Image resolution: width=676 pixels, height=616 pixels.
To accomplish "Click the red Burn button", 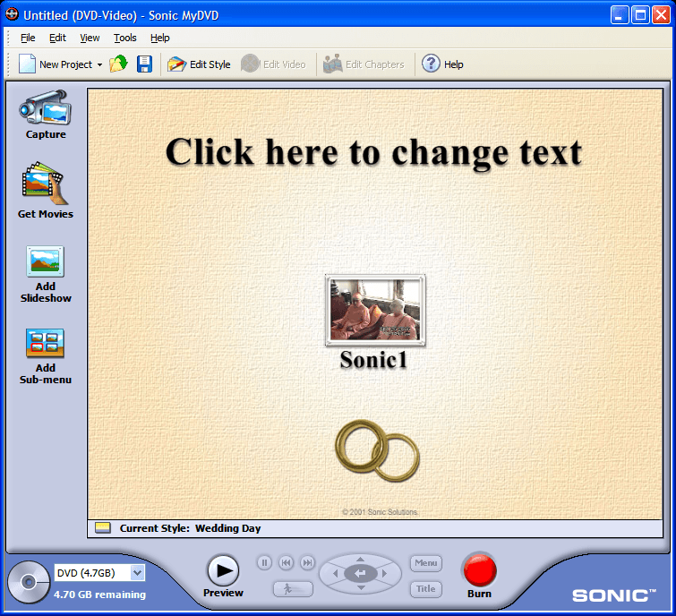I will pos(480,570).
